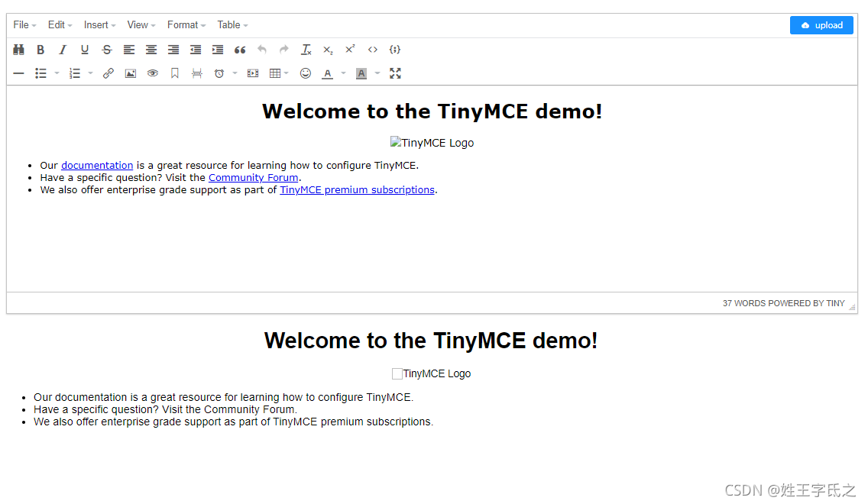Viewport: 868px width, 504px height.
Task: Click the editor heading Welcome to TinyMCE demo
Action: 432,111
